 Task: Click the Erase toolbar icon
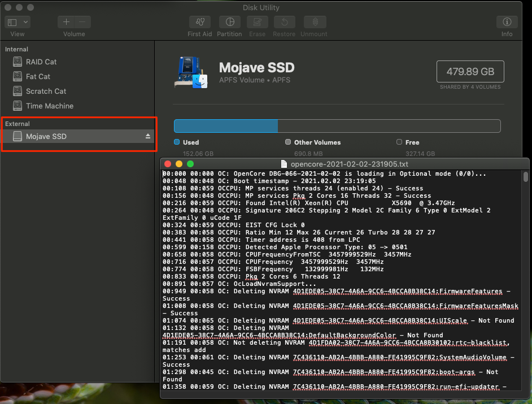click(257, 22)
